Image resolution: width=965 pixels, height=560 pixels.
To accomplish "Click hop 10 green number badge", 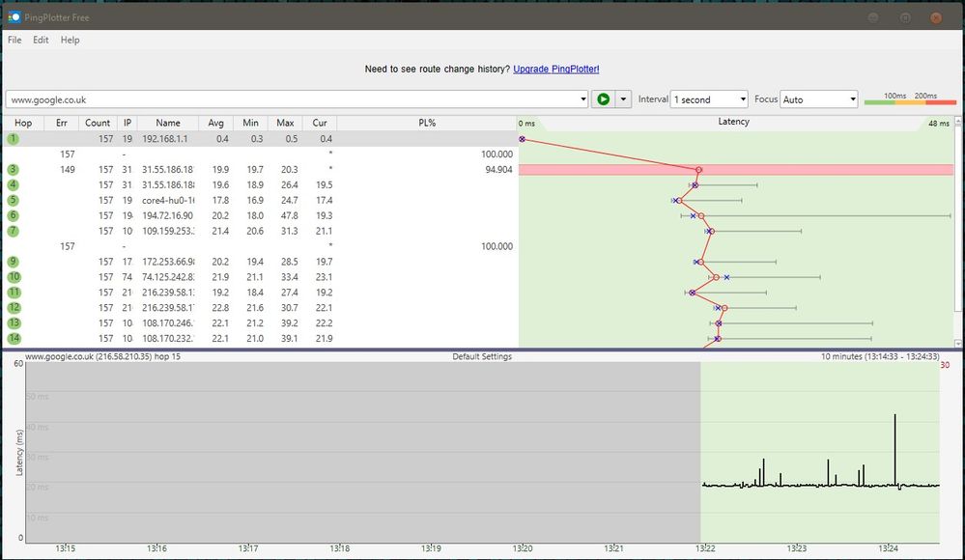I will click(x=14, y=277).
